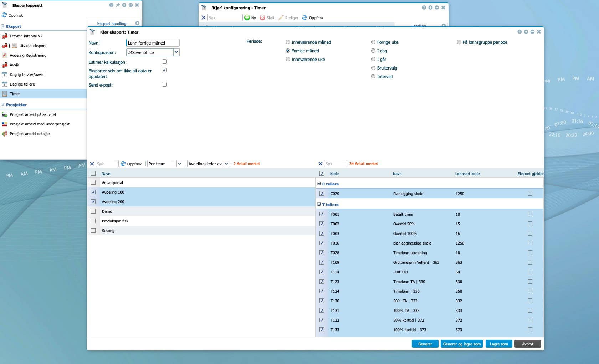The height and width of the screenshot is (364, 599).
Task: Refresh the team list with Oppfrisk
Action: 131,164
